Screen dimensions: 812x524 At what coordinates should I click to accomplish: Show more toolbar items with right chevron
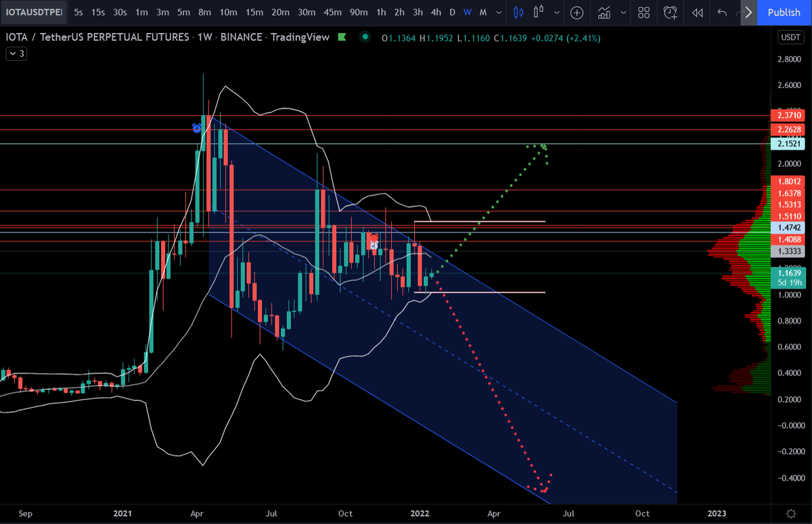(748, 12)
